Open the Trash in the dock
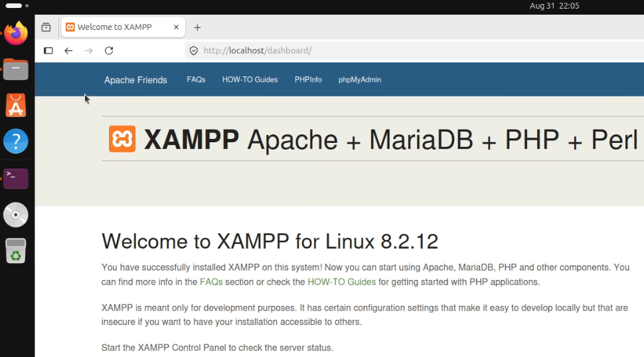The image size is (644, 357). pos(16,251)
